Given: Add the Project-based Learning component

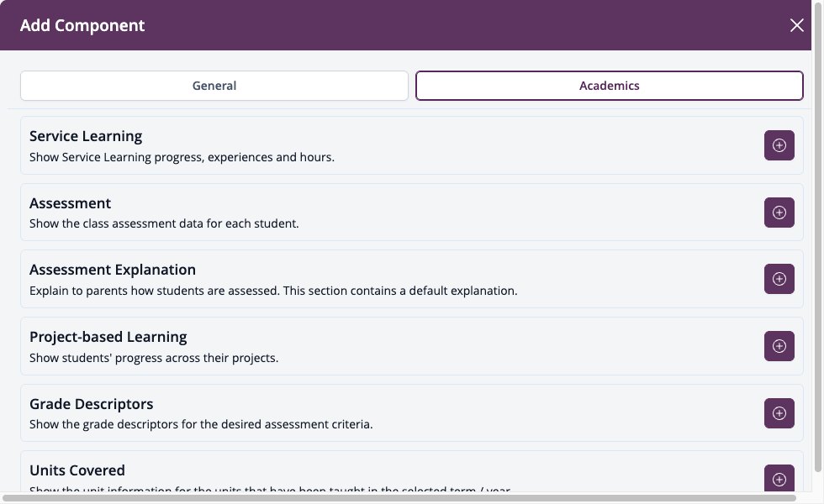Looking at the screenshot, I should (x=779, y=346).
